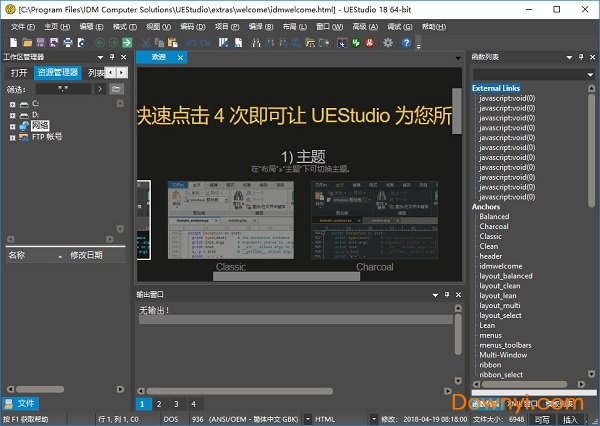Image resolution: width=600 pixels, height=426 pixels.
Task: Select output window tab 4
Action: point(193,404)
